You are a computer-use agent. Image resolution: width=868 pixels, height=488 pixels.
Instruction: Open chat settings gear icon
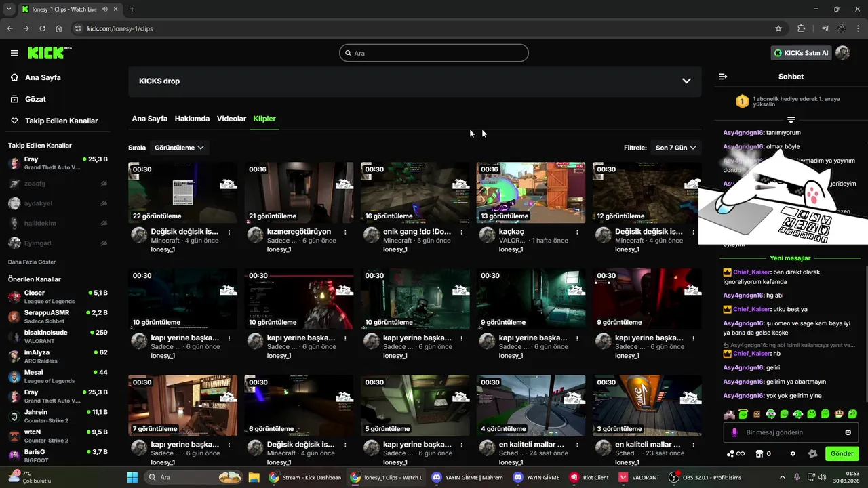(x=793, y=453)
